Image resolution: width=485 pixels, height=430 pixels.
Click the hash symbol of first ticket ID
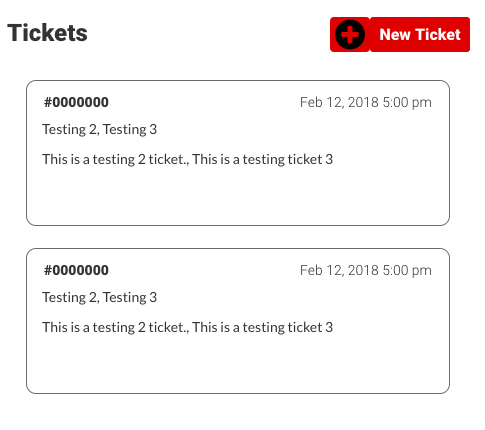48,102
